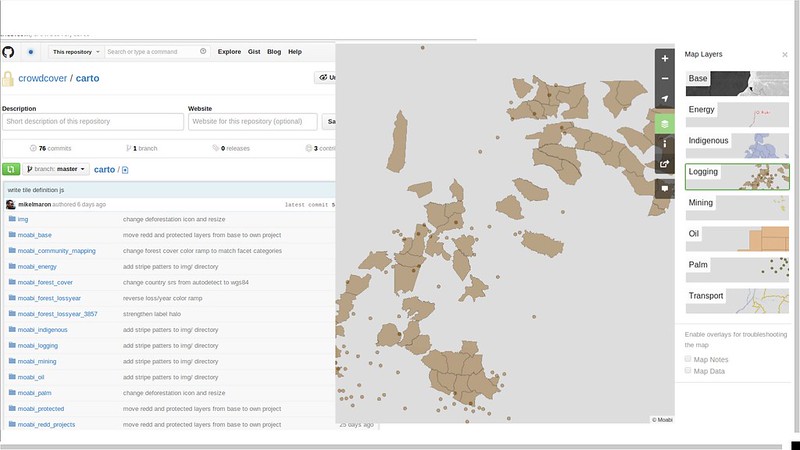Click the private repository lock icon
The height and width of the screenshot is (450, 800).
click(x=8, y=79)
